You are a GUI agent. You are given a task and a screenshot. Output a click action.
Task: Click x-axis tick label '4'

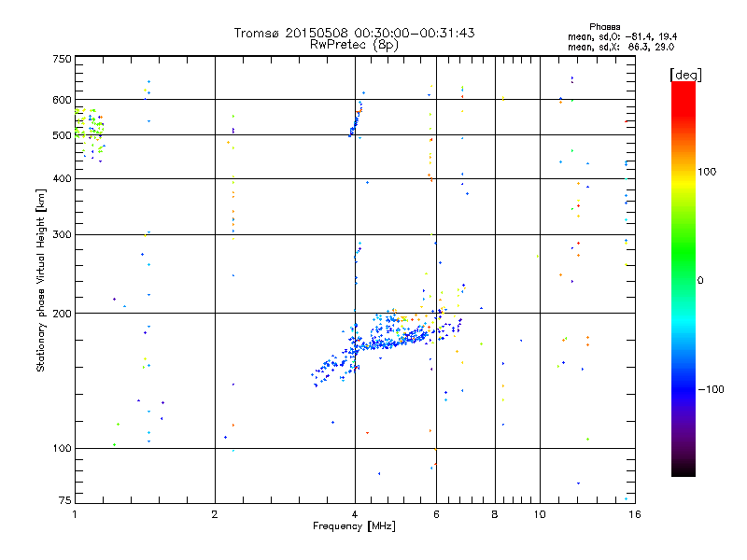(355, 514)
